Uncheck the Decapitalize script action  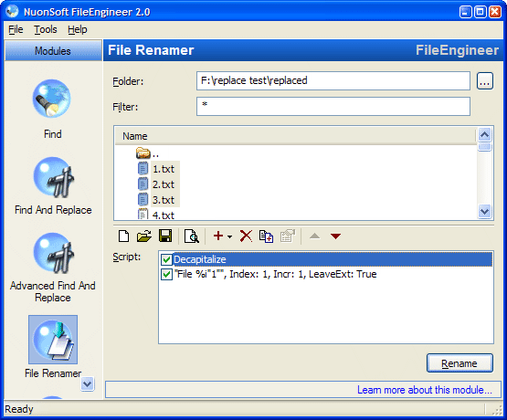[166, 259]
